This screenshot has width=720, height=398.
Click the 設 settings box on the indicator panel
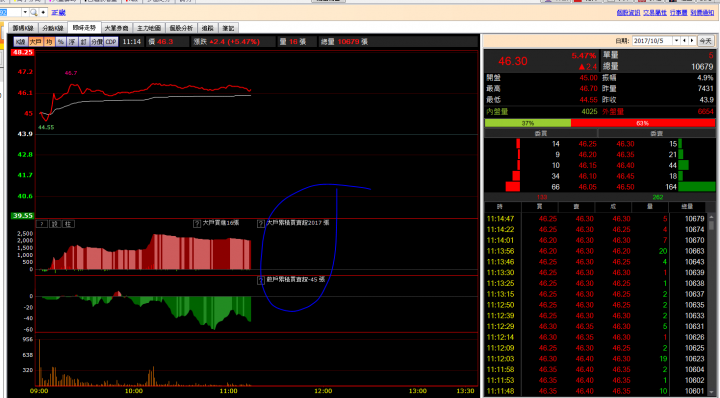pos(55,224)
